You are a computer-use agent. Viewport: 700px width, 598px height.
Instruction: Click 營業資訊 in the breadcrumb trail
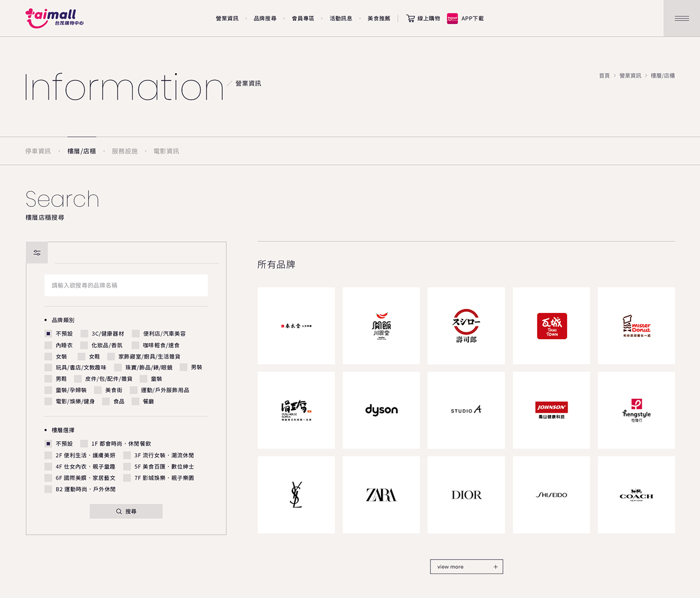click(630, 76)
